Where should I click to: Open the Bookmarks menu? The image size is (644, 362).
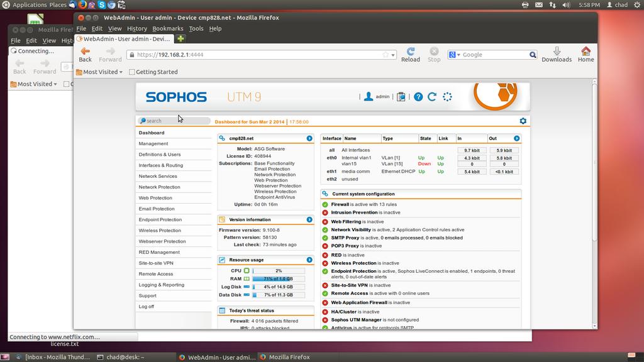pos(167,28)
